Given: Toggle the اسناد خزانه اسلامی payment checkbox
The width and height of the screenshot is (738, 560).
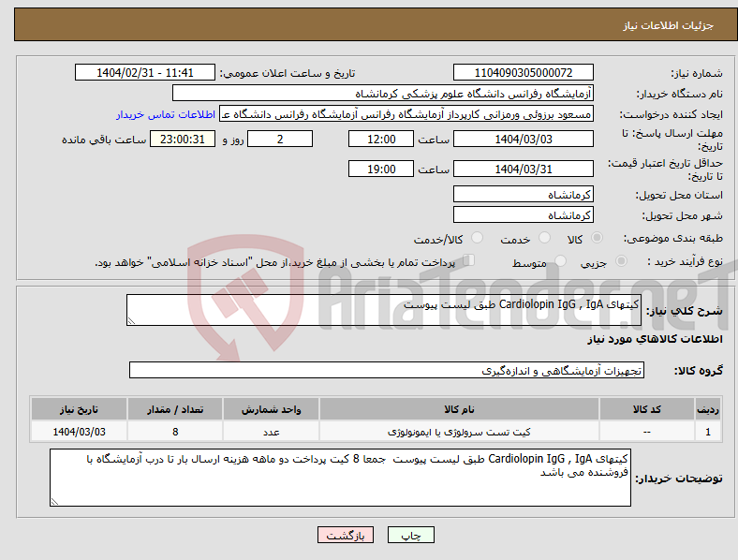Looking at the screenshot, I should (x=469, y=260).
